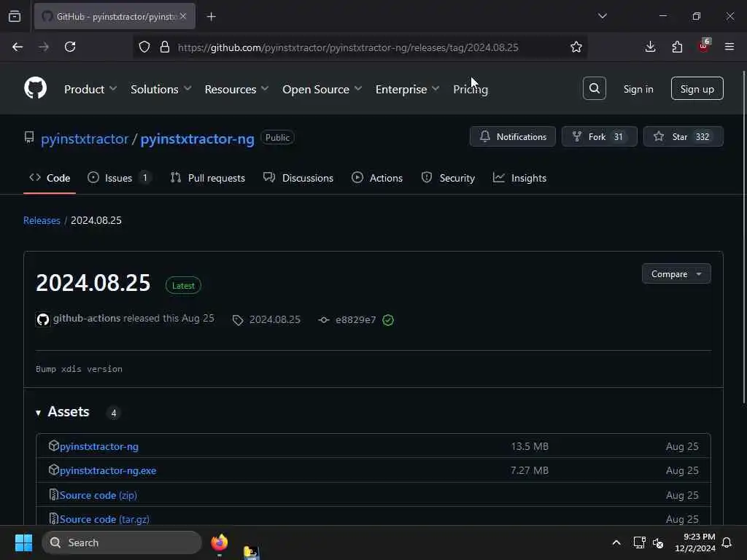Open the taskbar clock showing 9:23 PM
Image resolution: width=747 pixels, height=560 pixels.
pos(694,542)
